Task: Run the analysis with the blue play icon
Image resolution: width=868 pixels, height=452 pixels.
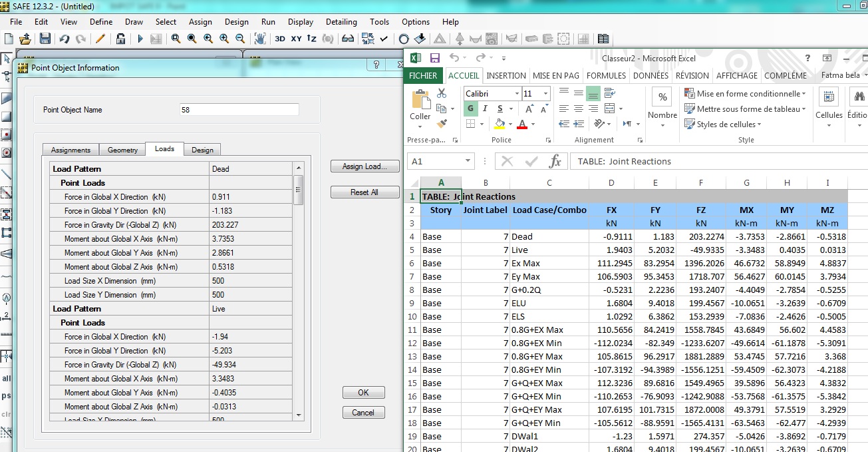Action: (x=140, y=39)
